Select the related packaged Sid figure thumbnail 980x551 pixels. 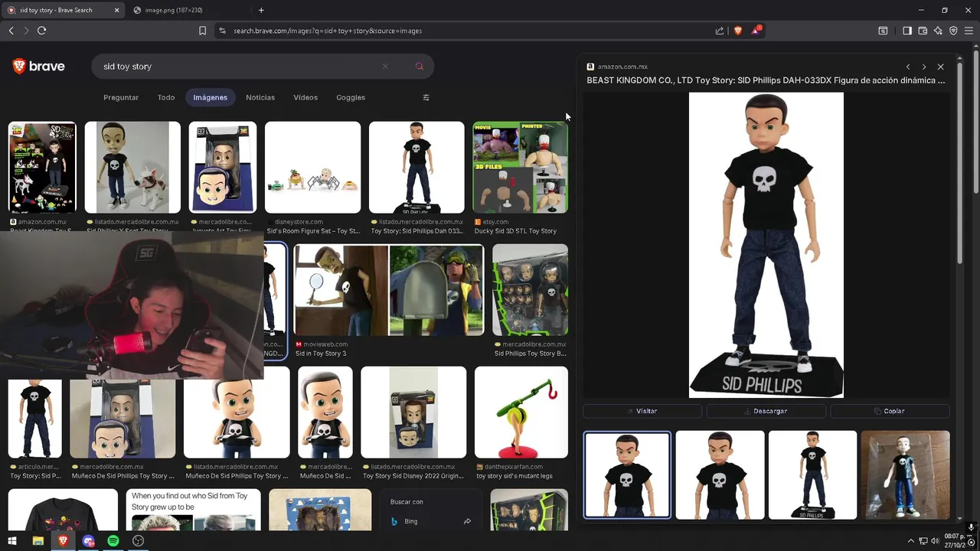pyautogui.click(x=905, y=475)
